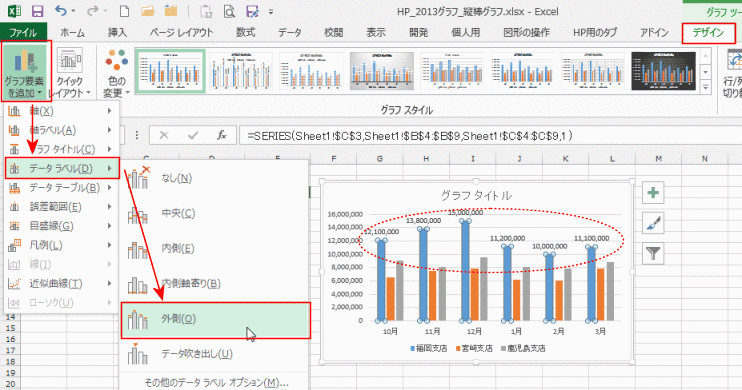Image resolution: width=742 pixels, height=390 pixels.
Task: Open その他のデータラベルオプション(M) link
Action: [216, 382]
